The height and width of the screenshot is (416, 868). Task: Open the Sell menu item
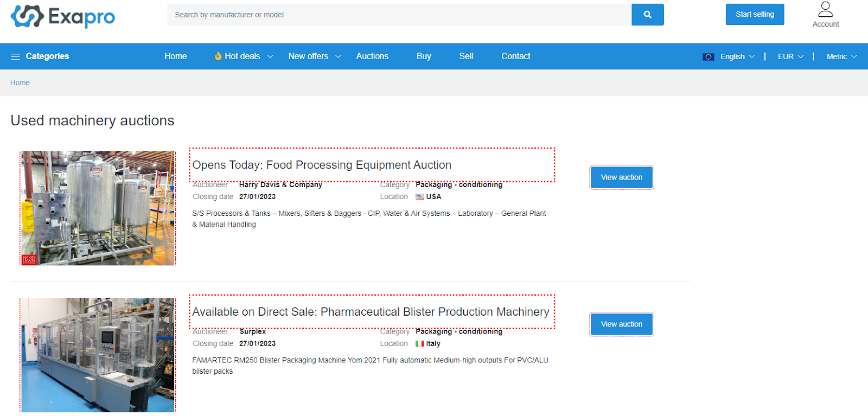[x=466, y=56]
